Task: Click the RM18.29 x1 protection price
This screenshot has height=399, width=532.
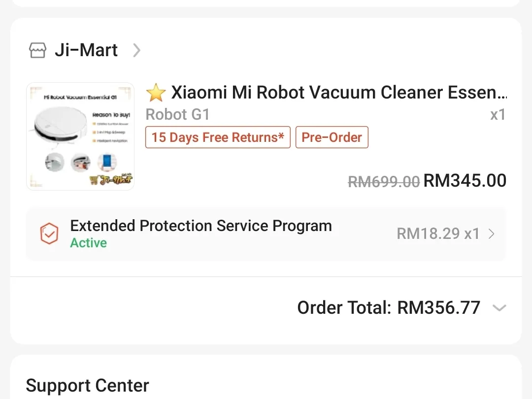Action: click(x=438, y=234)
